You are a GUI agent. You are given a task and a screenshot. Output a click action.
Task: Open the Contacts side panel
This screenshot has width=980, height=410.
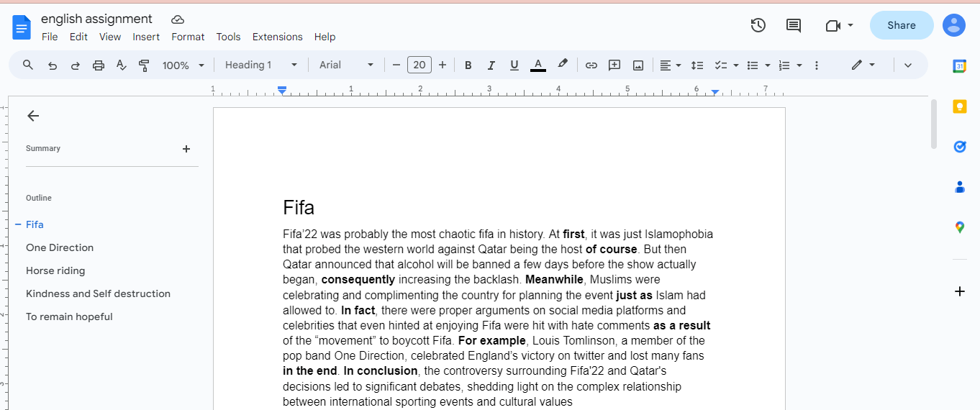pyautogui.click(x=959, y=187)
